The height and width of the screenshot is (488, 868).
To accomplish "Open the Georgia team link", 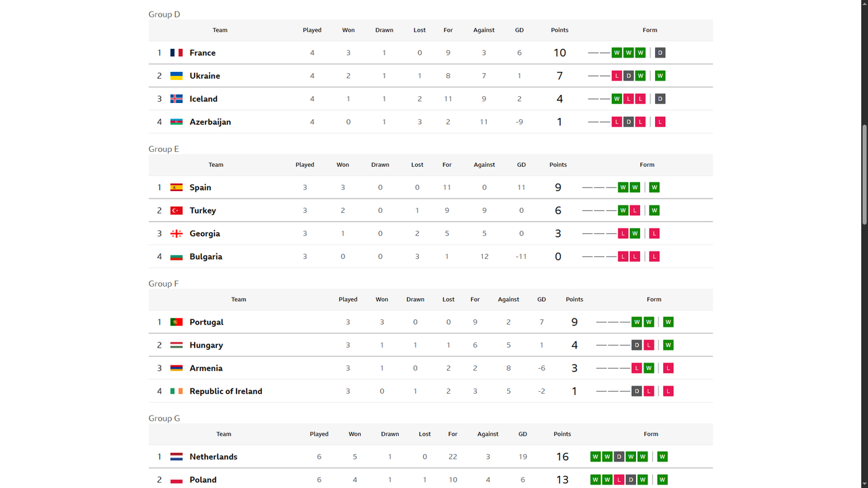I will [x=205, y=234].
